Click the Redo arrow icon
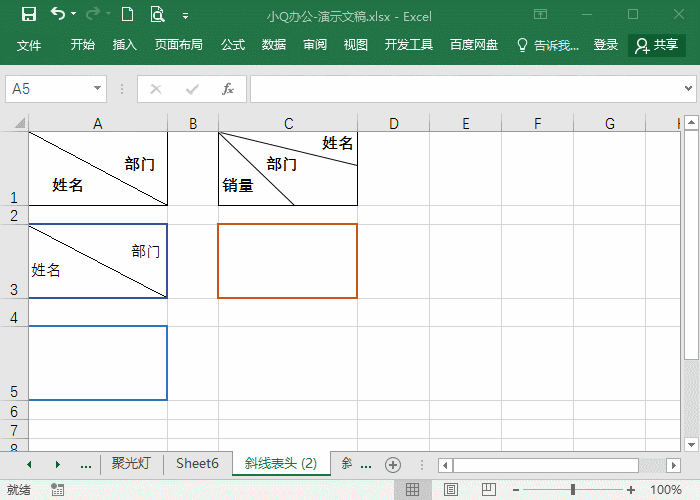Image resolution: width=700 pixels, height=500 pixels. click(93, 14)
